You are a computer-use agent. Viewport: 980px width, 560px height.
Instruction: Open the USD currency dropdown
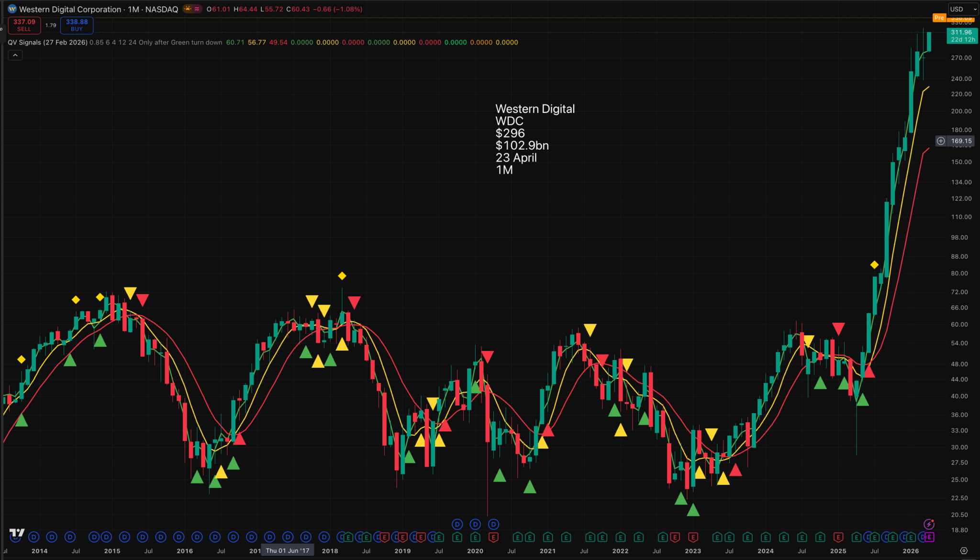pos(963,9)
